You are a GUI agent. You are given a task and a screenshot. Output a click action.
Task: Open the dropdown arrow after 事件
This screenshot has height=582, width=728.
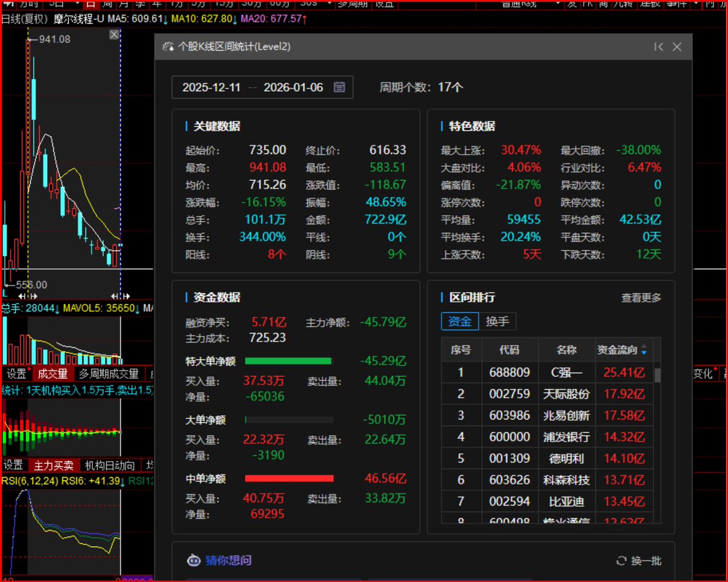[x=695, y=4]
